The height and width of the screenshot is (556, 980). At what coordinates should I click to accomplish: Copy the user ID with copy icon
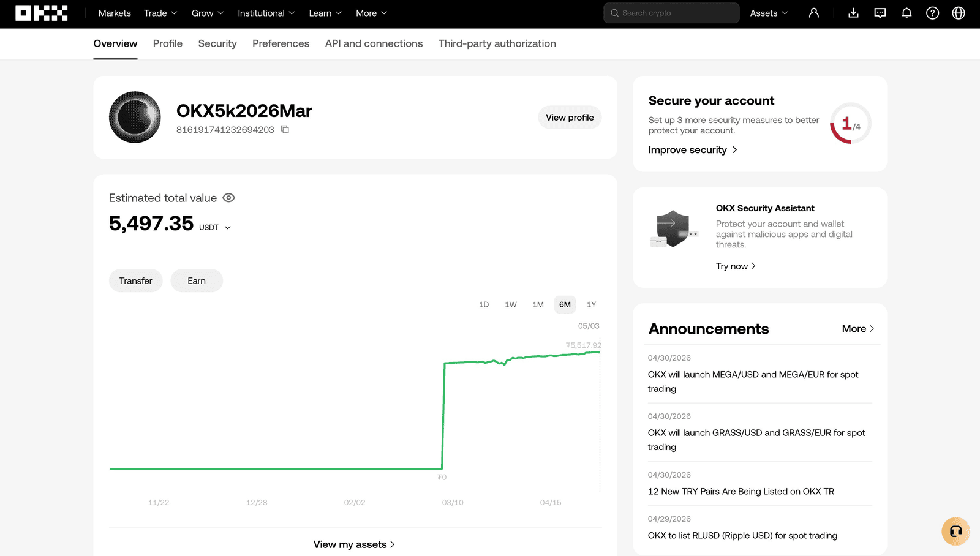(285, 129)
